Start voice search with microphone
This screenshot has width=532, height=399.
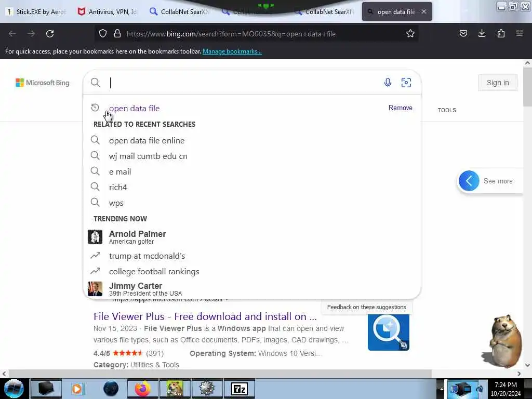[x=388, y=83]
